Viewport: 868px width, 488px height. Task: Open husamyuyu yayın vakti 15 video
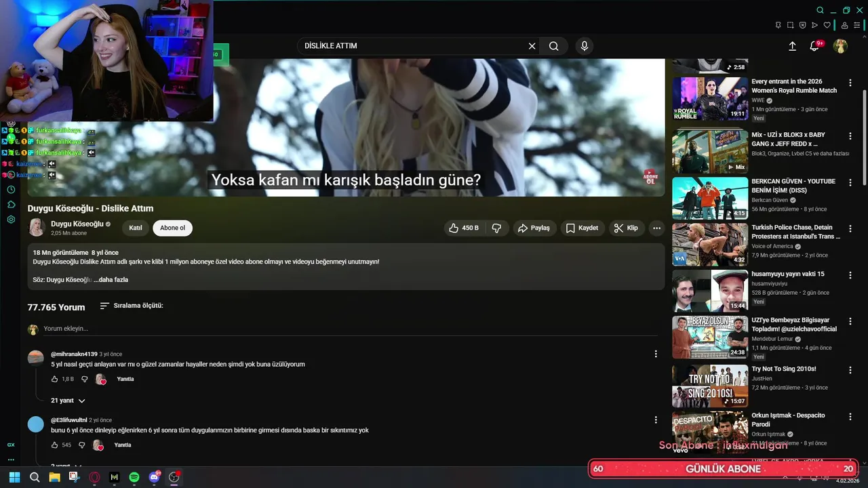(710, 291)
